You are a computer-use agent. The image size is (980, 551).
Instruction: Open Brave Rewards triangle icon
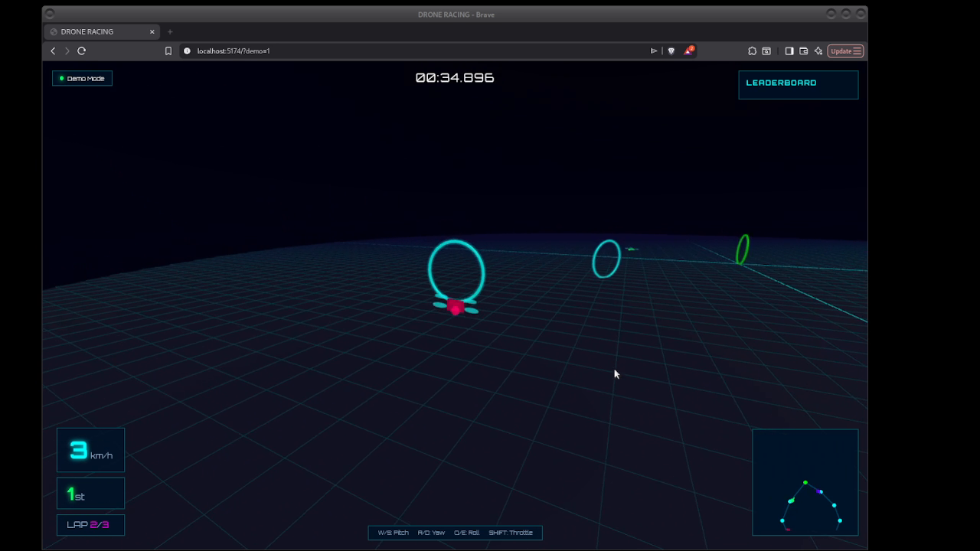689,51
